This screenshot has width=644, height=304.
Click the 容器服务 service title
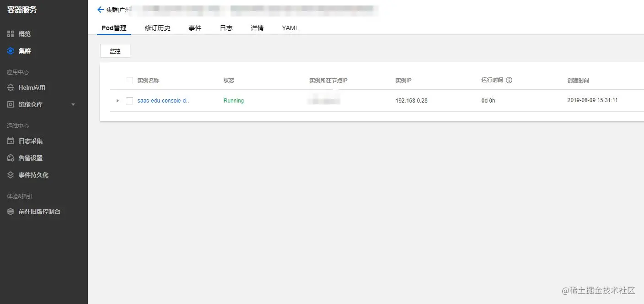point(21,10)
